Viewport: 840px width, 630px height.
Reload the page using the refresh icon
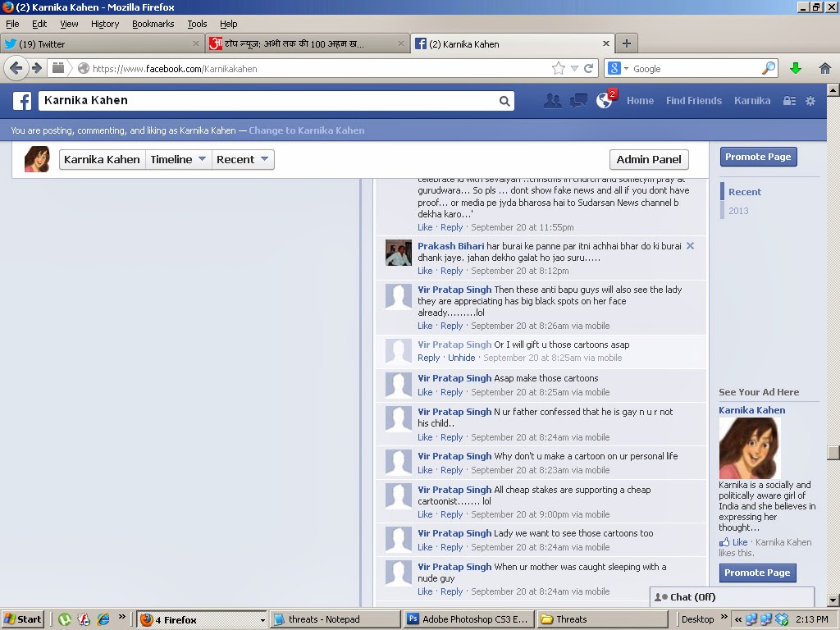click(x=588, y=68)
